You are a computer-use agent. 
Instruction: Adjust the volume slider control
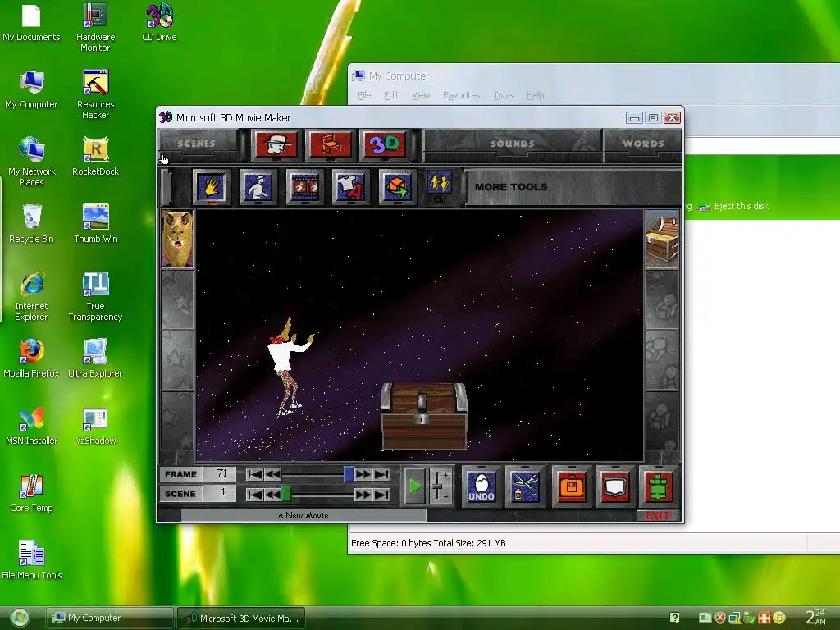coord(440,486)
